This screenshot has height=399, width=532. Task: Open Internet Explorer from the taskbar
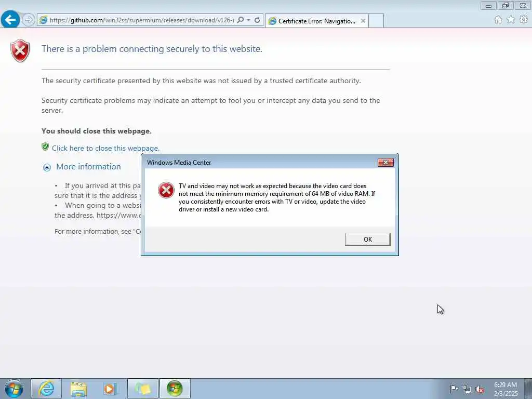(x=46, y=389)
